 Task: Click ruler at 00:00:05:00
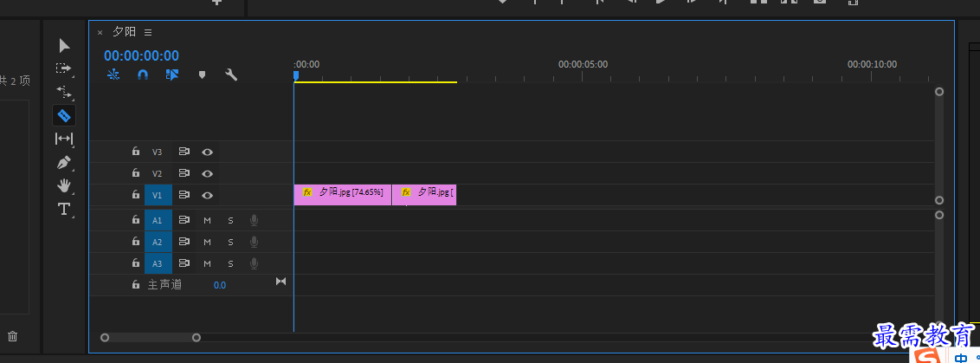[x=583, y=64]
